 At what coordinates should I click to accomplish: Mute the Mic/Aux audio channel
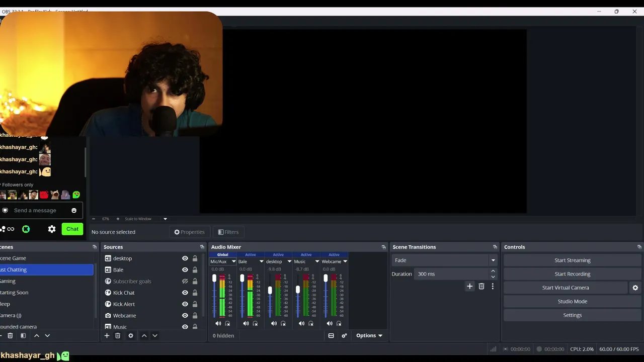[x=218, y=323]
